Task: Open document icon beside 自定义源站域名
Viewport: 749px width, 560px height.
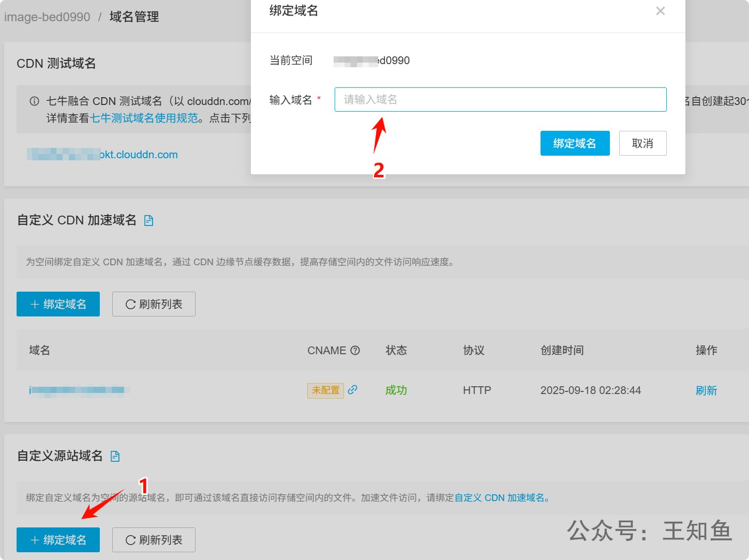Action: pos(115,456)
